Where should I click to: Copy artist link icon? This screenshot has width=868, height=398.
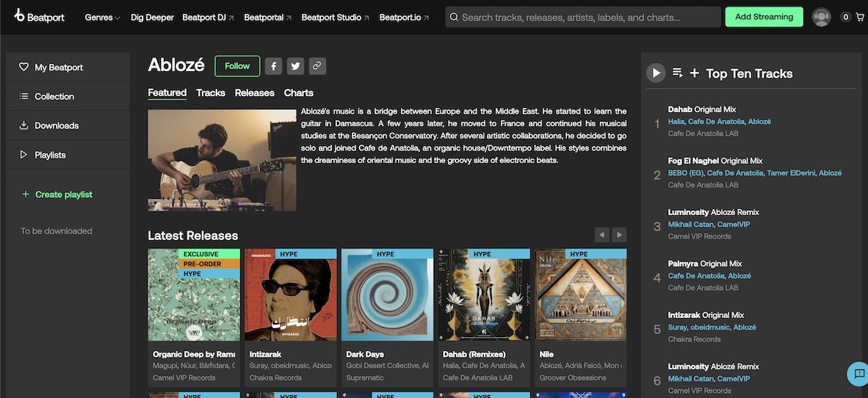(x=317, y=66)
